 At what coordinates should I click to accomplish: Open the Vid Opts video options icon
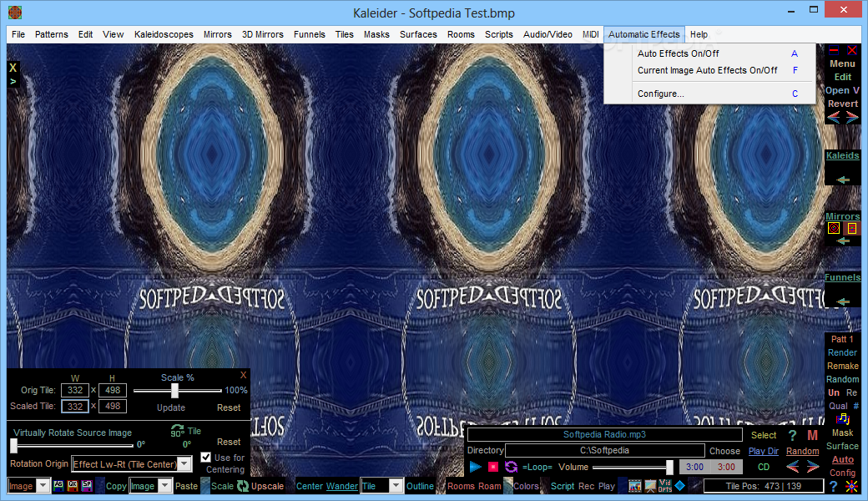[x=665, y=486]
